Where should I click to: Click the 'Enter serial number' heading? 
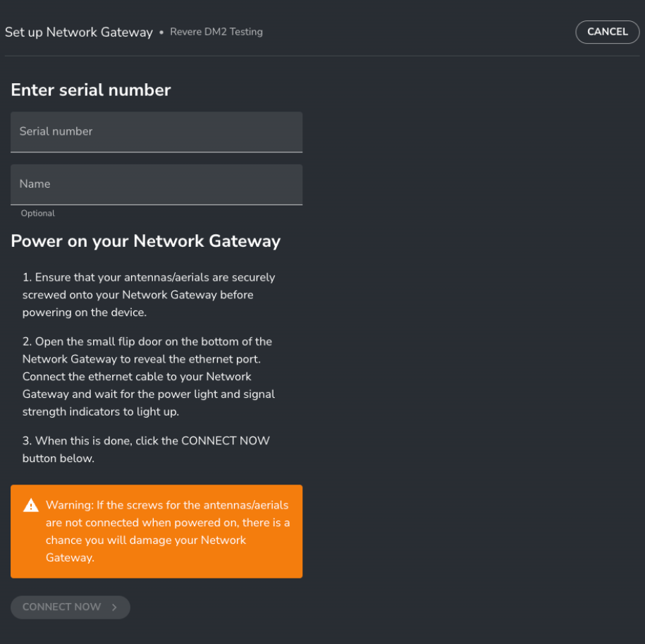(x=91, y=90)
